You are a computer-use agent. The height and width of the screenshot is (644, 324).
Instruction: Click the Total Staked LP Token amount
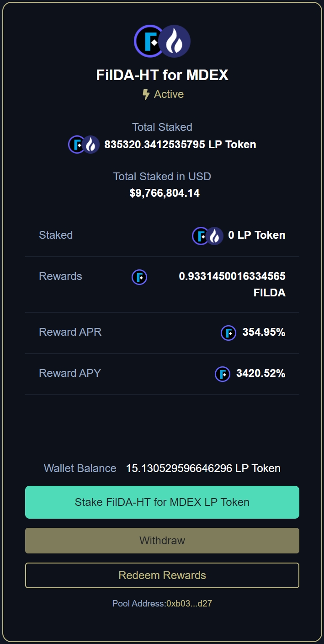(x=180, y=145)
